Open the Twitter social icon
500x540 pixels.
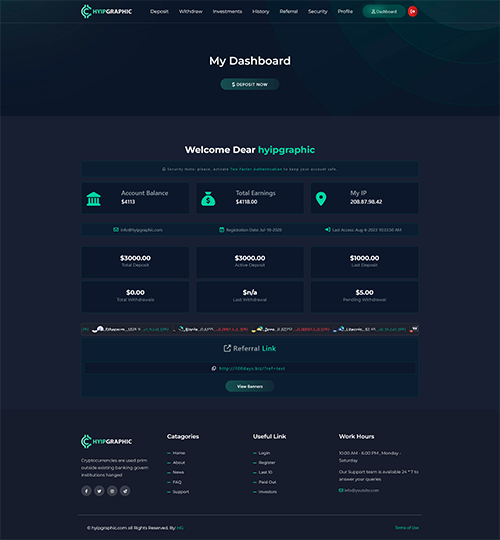(x=99, y=491)
